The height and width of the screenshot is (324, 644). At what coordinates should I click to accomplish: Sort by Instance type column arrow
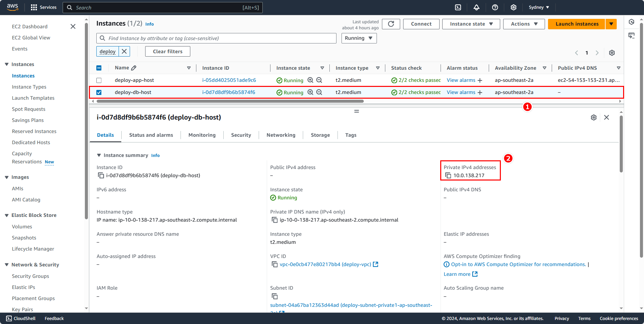pos(378,68)
